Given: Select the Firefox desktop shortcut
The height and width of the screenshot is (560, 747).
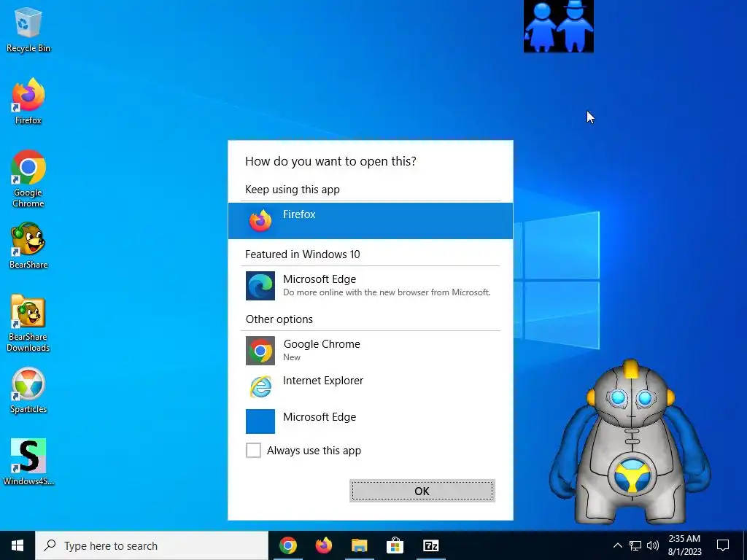Looking at the screenshot, I should (x=28, y=101).
